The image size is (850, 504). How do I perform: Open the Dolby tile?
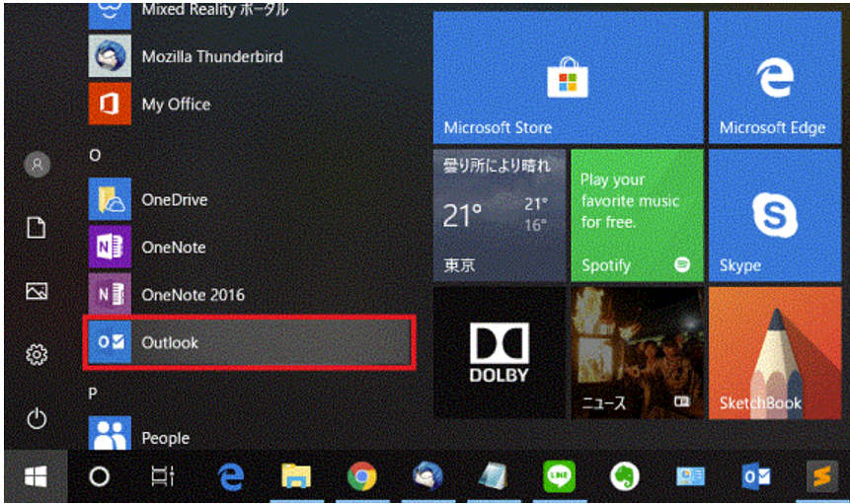[500, 353]
